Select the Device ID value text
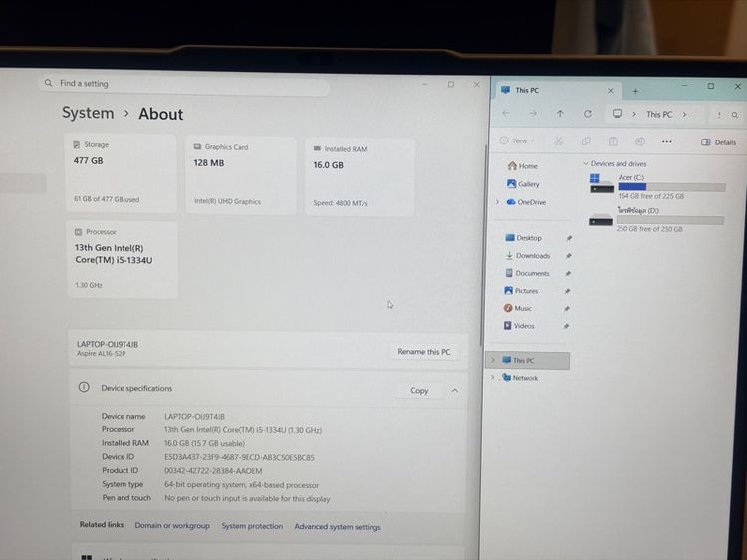 click(x=239, y=457)
